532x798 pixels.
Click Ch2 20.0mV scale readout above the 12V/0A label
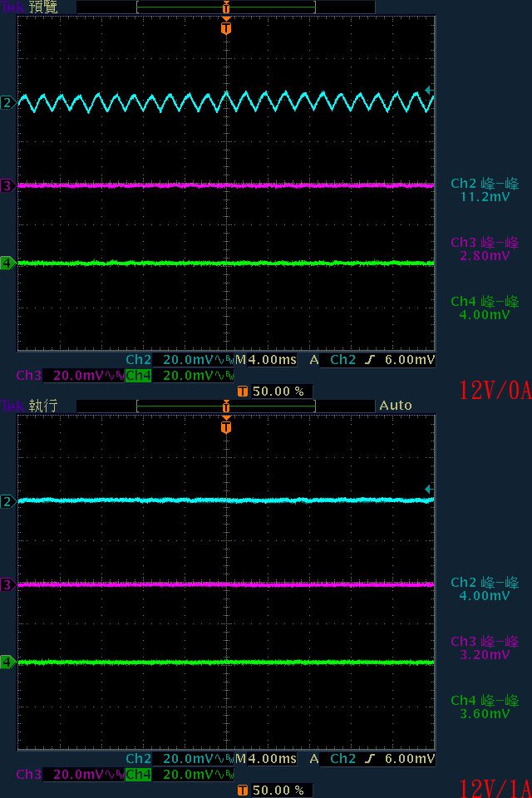point(180,360)
